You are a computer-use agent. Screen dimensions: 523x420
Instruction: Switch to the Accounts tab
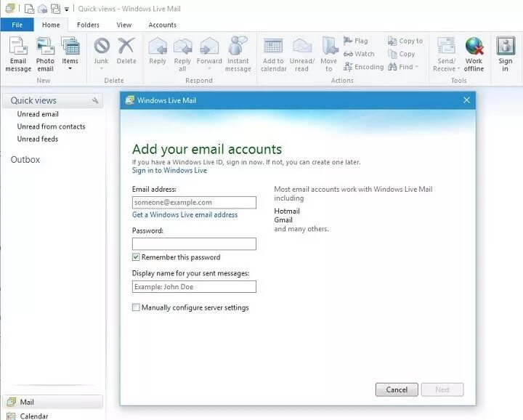[163, 25]
